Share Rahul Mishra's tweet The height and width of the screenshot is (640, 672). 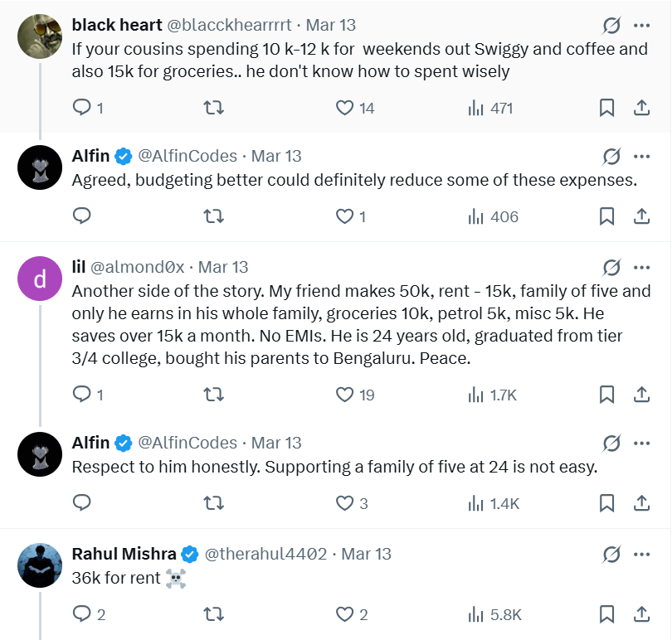tap(641, 614)
